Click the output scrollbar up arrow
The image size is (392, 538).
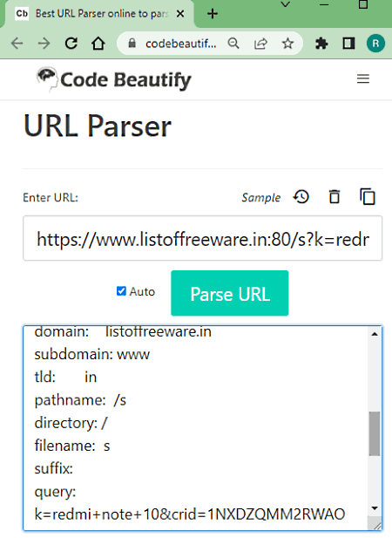click(x=375, y=333)
